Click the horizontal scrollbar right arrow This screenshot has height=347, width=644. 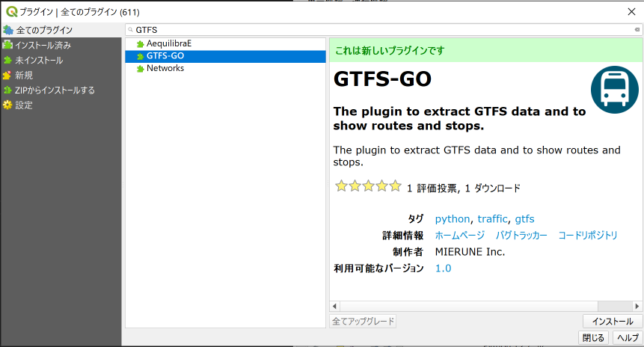pyautogui.click(x=637, y=307)
